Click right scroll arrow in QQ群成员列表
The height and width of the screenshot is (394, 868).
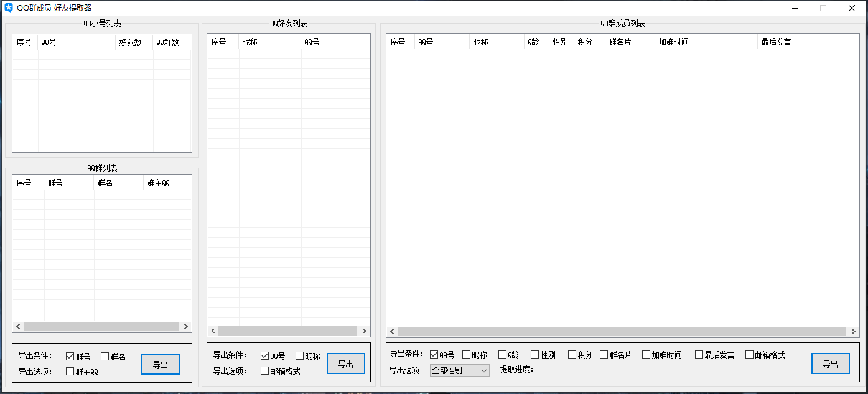pyautogui.click(x=852, y=332)
